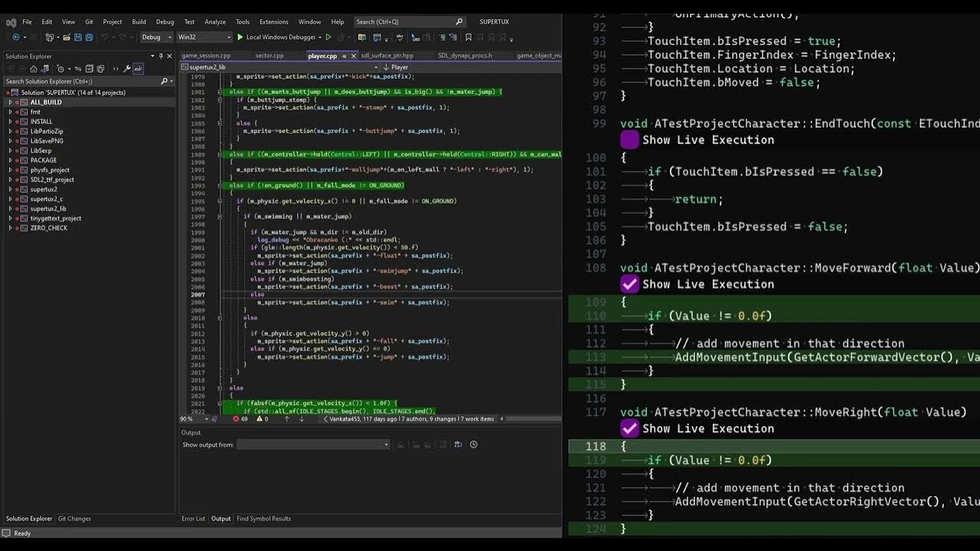Click the Save All icon

pyautogui.click(x=90, y=37)
